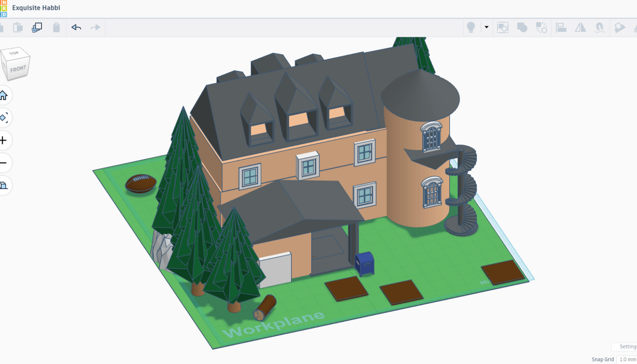The width and height of the screenshot is (637, 364).
Task: Open the arrow dropdown beside the lightbulb
Action: [486, 27]
